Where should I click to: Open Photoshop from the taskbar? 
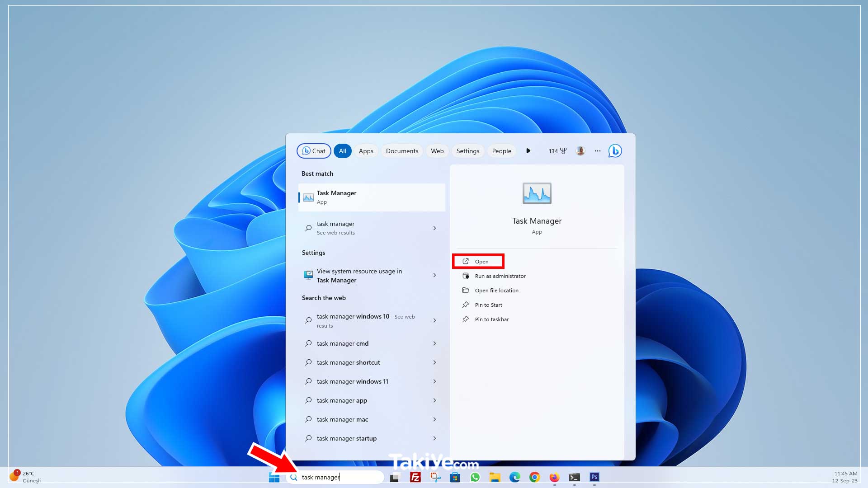(x=594, y=477)
